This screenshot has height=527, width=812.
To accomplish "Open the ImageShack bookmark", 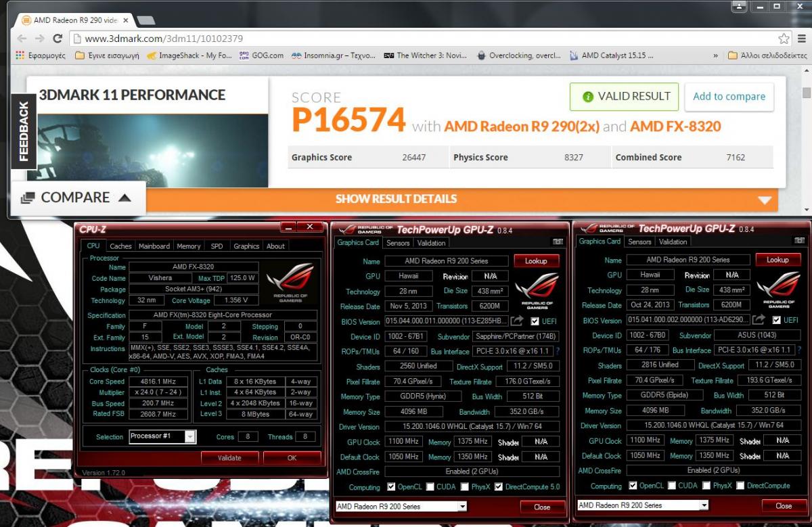I will [189, 55].
